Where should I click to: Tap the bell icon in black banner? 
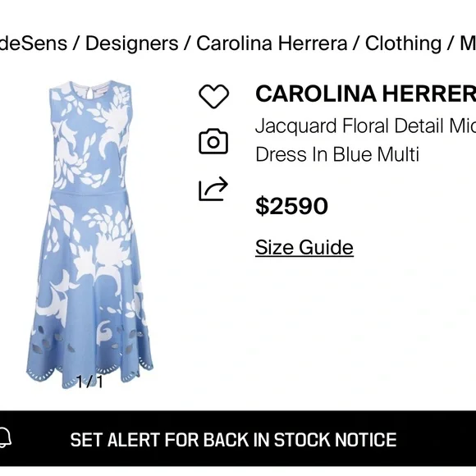click(5, 437)
